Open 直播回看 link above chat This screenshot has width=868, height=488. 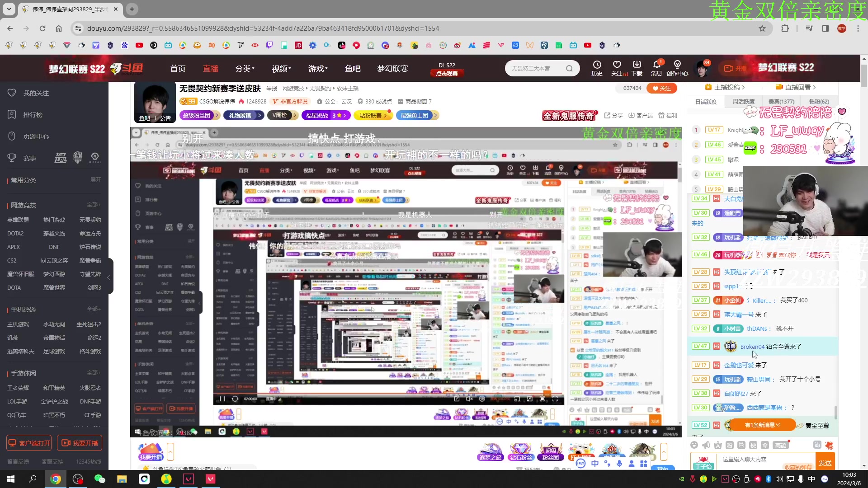pos(796,87)
